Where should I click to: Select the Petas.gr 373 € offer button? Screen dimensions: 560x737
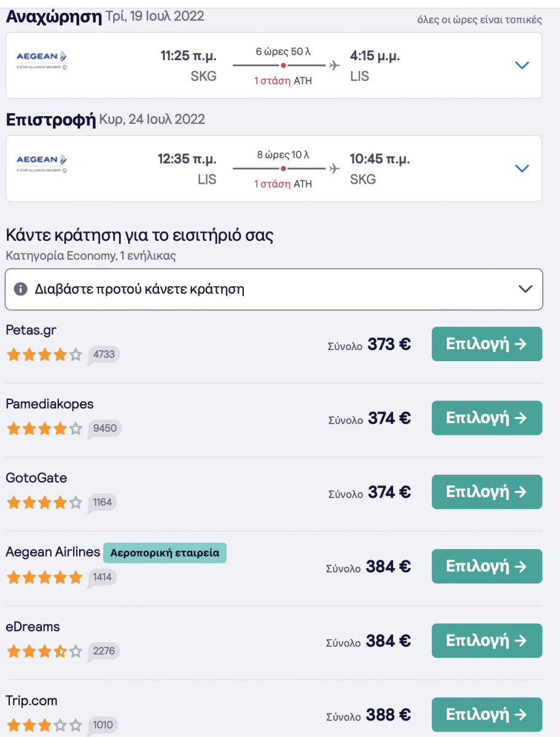point(486,344)
